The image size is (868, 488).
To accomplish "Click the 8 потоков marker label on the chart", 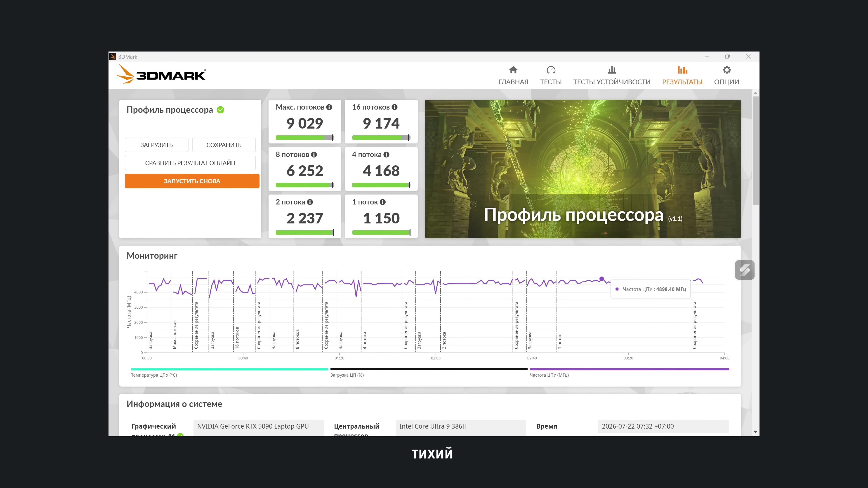I will point(297,339).
